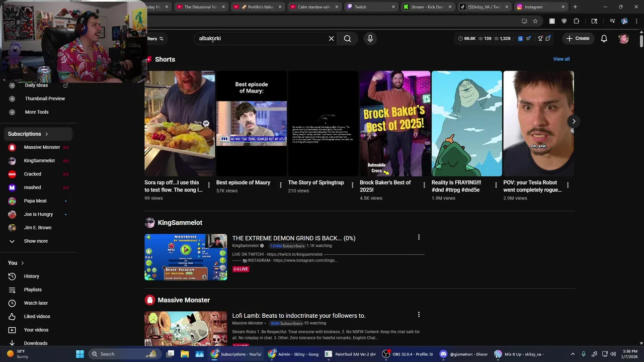The width and height of the screenshot is (644, 362).
Task: Clear the YouTube search box text
Action: (x=331, y=38)
